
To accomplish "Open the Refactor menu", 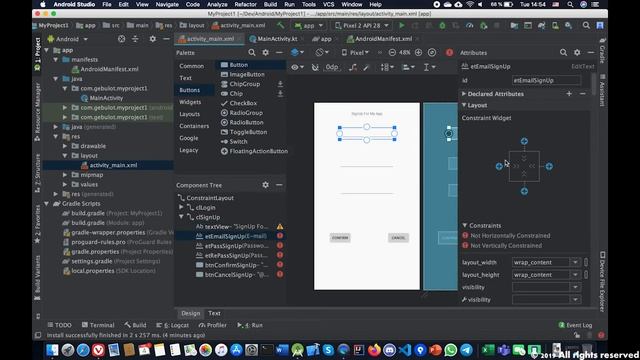I will pyautogui.click(x=246, y=4).
